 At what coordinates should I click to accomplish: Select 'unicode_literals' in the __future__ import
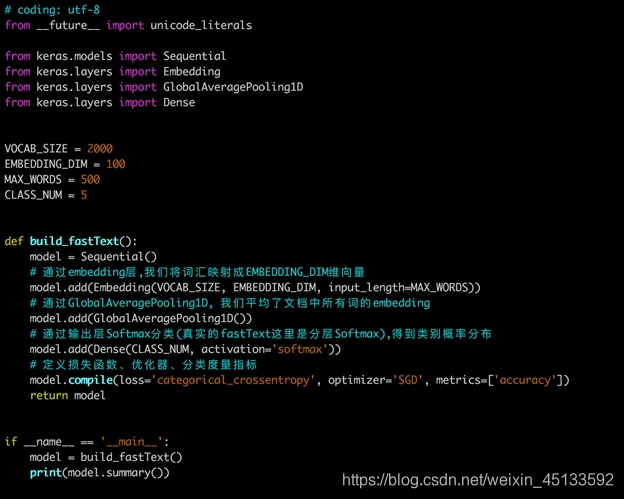tap(201, 25)
